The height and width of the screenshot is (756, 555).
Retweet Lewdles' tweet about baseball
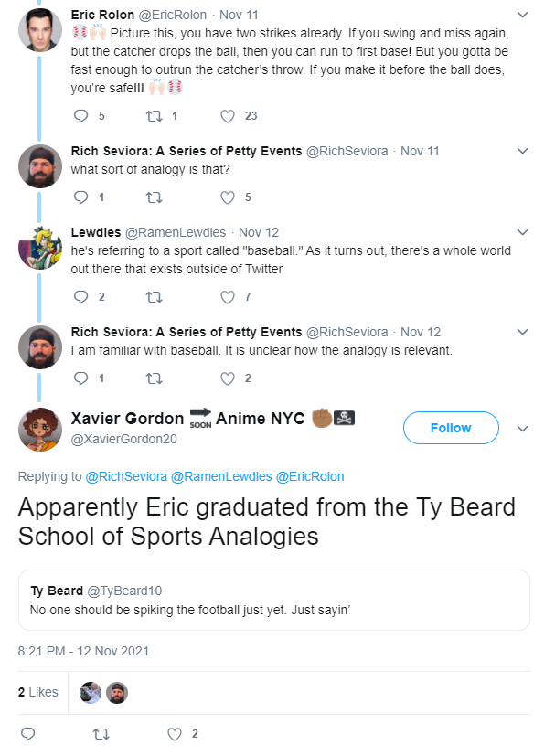coord(155,296)
